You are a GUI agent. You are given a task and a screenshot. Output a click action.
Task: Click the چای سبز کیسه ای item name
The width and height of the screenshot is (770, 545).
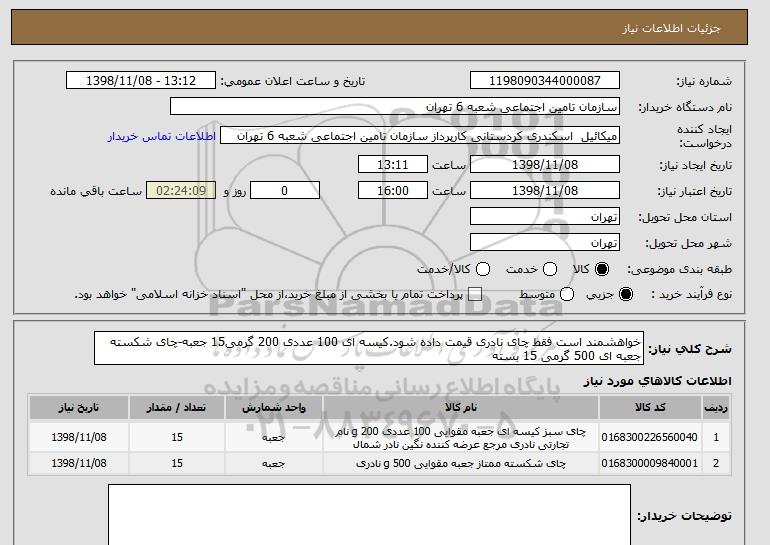[461, 438]
